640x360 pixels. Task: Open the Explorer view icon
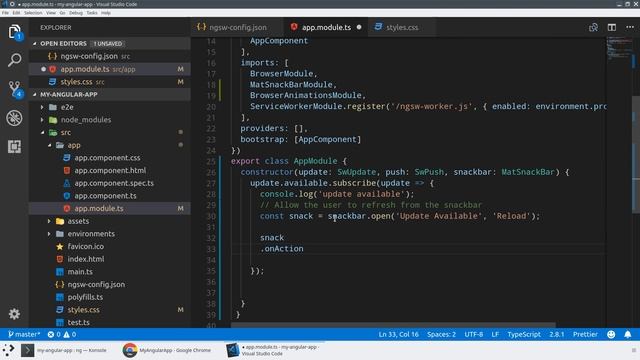point(14,32)
